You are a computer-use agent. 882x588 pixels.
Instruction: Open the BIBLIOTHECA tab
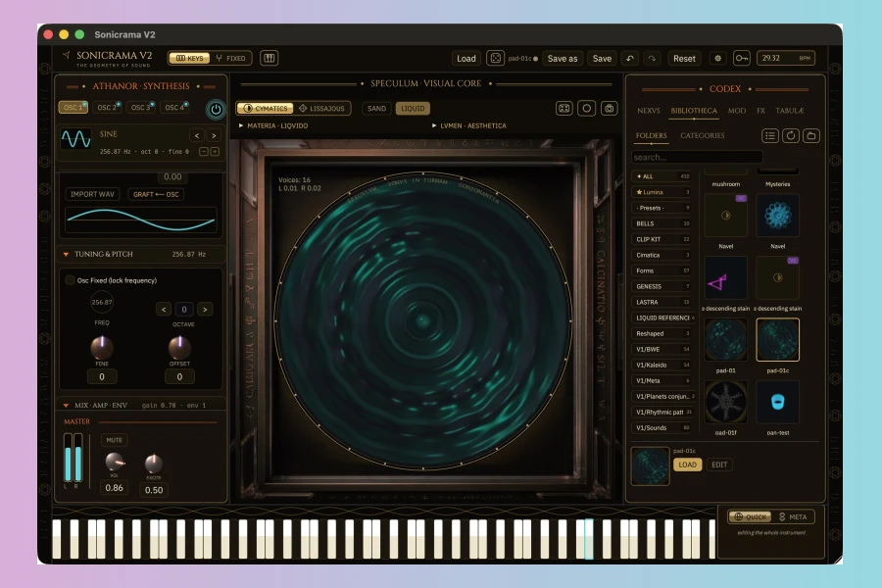click(x=694, y=111)
